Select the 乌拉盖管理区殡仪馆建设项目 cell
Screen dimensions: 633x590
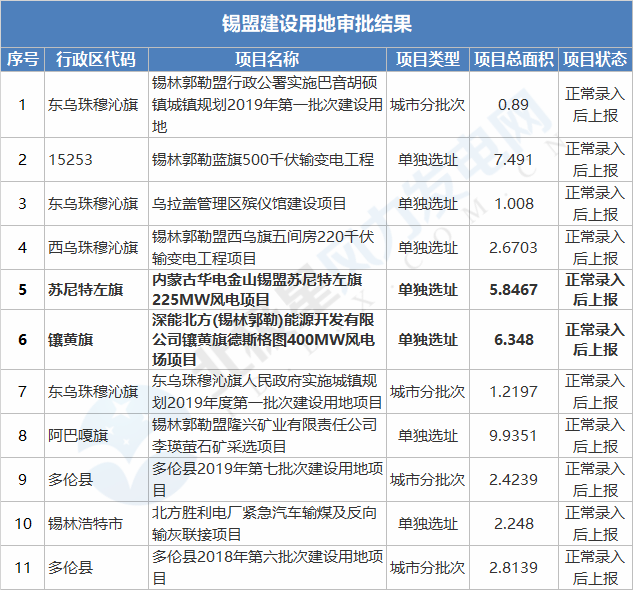coord(249,203)
